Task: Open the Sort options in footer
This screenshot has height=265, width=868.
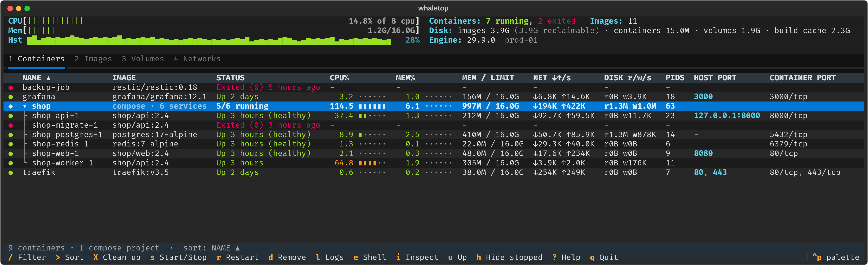Action: (69, 258)
